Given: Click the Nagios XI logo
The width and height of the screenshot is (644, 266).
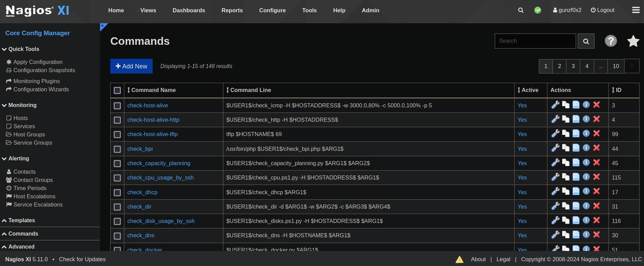Looking at the screenshot, I should [x=38, y=11].
